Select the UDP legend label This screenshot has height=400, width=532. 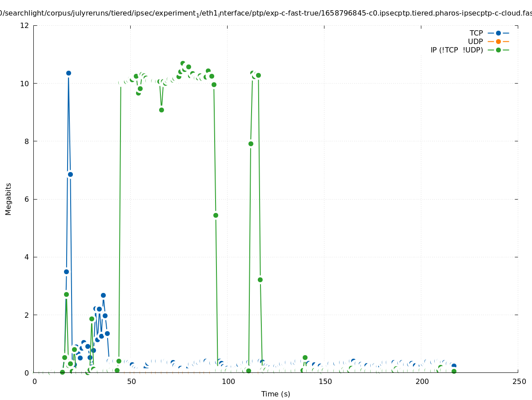click(x=475, y=41)
